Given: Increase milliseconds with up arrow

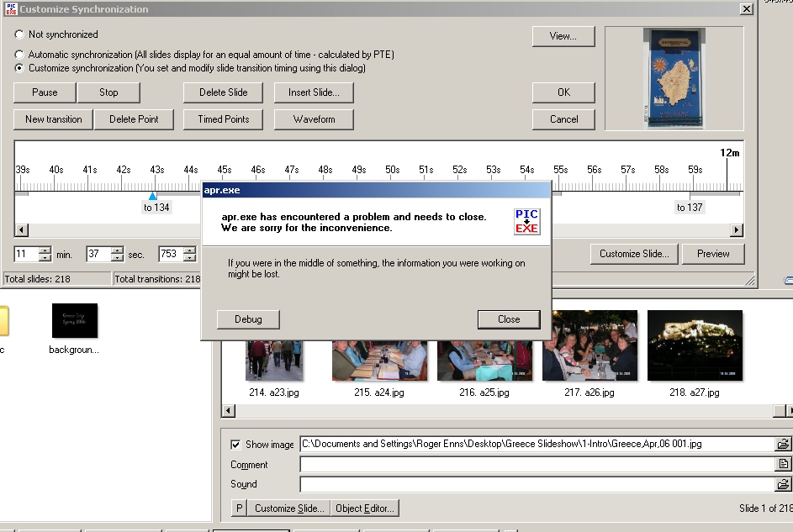Looking at the screenshot, I should click(190, 250).
